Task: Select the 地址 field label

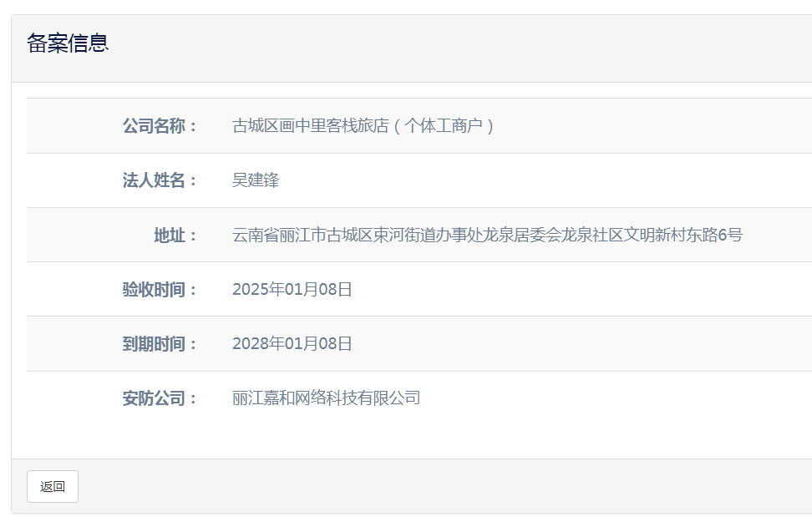Action: 175,236
